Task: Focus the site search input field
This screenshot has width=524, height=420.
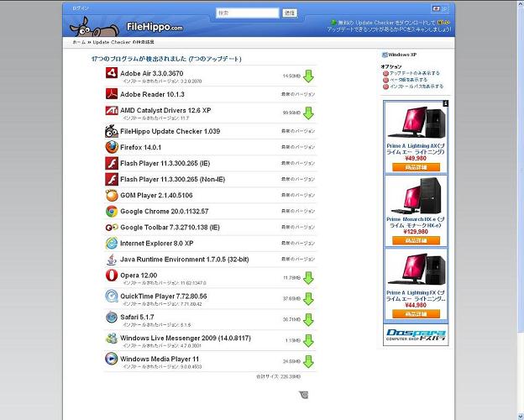Action: (x=247, y=13)
